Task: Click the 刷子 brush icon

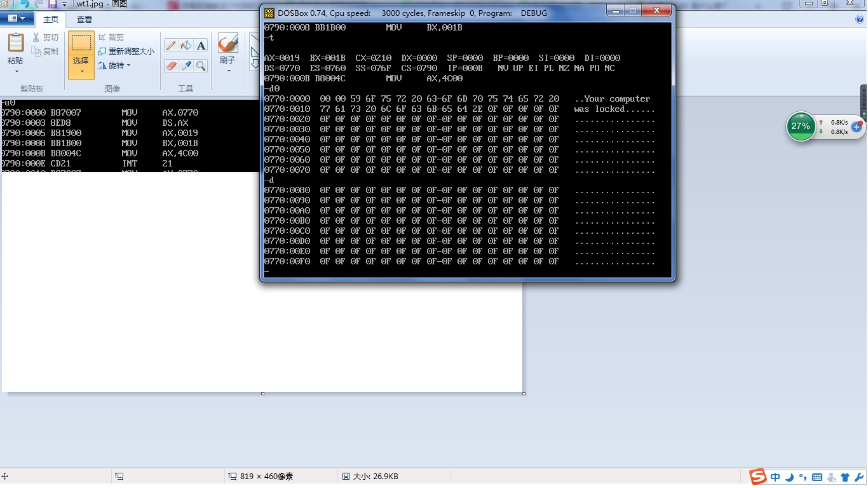Action: coord(227,43)
